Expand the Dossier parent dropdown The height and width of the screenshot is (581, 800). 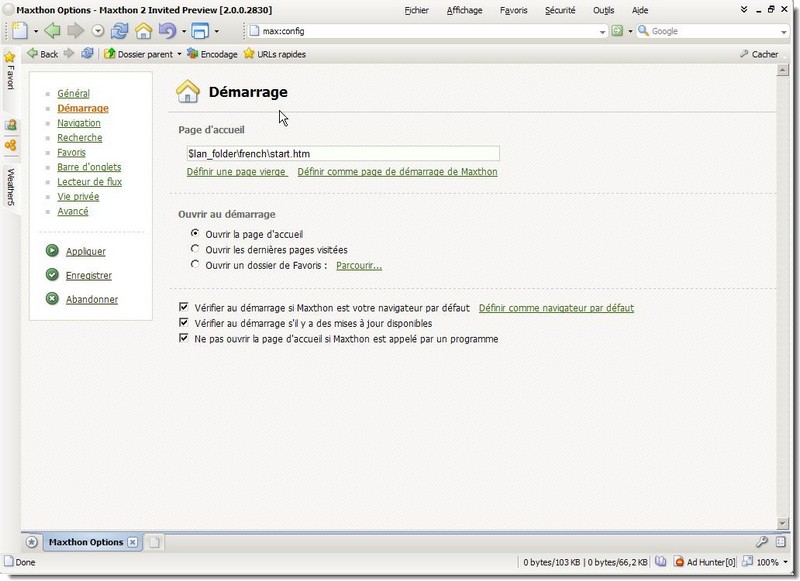click(x=180, y=54)
